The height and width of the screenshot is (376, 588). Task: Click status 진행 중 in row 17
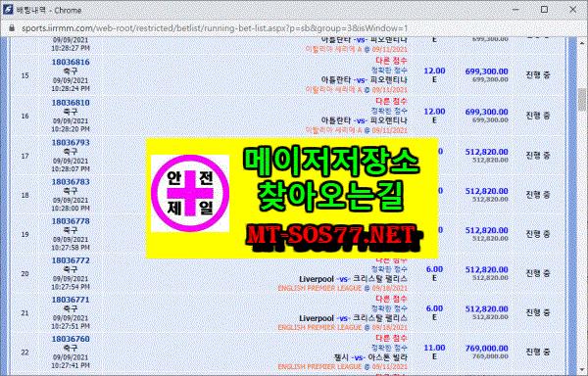538,155
